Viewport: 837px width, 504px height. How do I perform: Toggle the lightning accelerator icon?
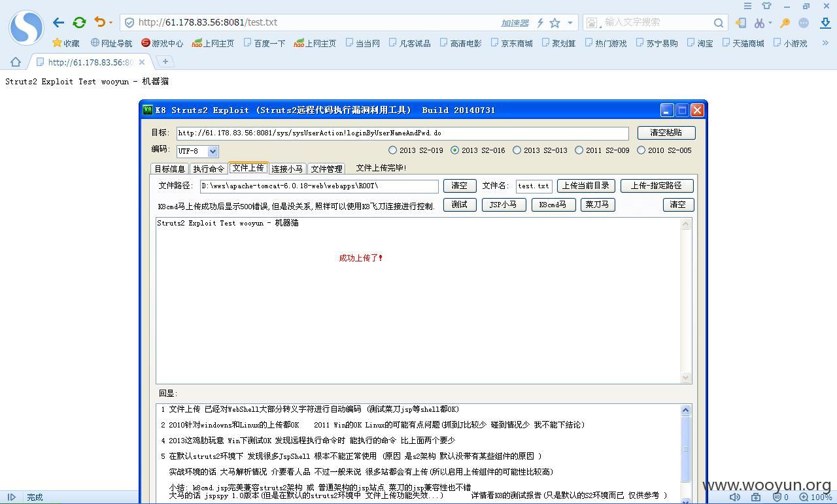[540, 23]
